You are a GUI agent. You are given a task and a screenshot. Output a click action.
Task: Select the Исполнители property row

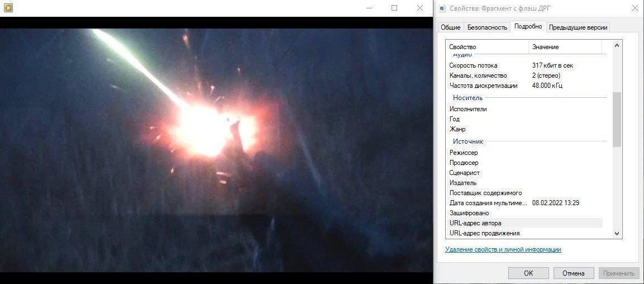tap(525, 109)
